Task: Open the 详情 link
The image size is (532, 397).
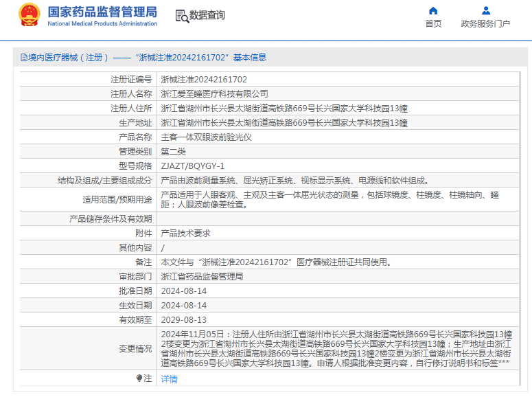Action: (x=170, y=378)
